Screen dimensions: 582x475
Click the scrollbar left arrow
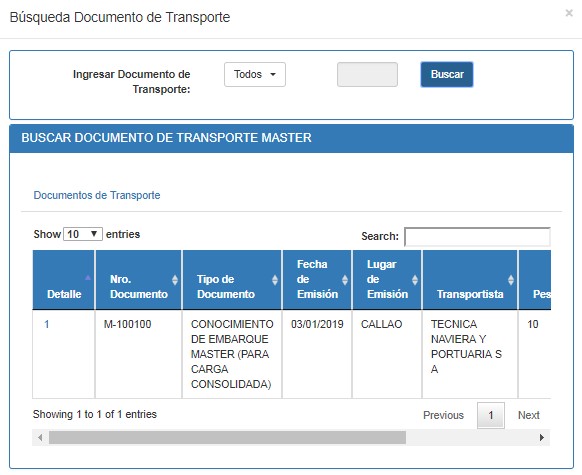pyautogui.click(x=40, y=438)
